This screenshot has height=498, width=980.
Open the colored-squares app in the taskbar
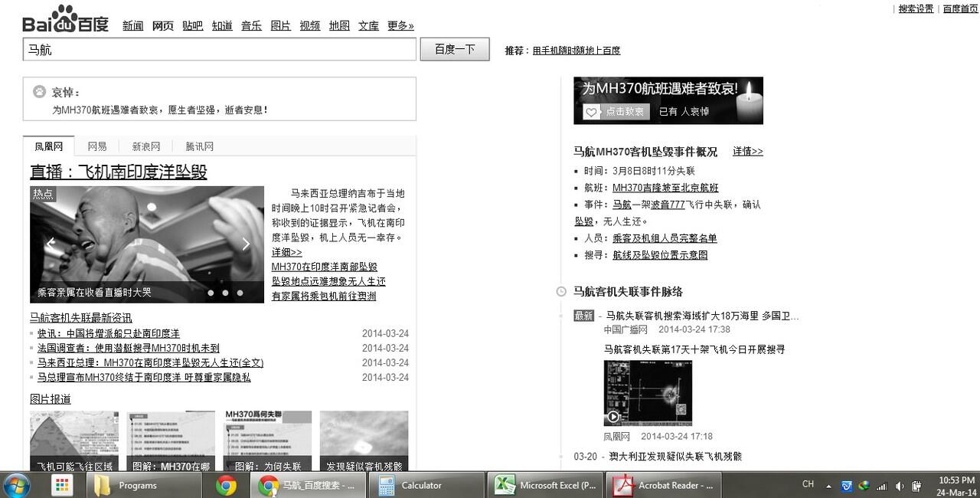62,485
